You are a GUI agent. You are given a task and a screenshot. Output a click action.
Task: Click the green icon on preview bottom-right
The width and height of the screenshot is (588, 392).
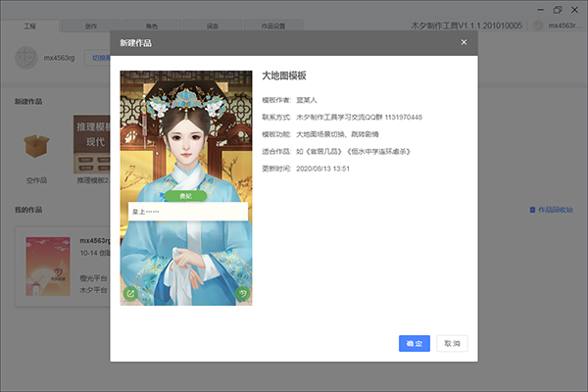(x=242, y=292)
